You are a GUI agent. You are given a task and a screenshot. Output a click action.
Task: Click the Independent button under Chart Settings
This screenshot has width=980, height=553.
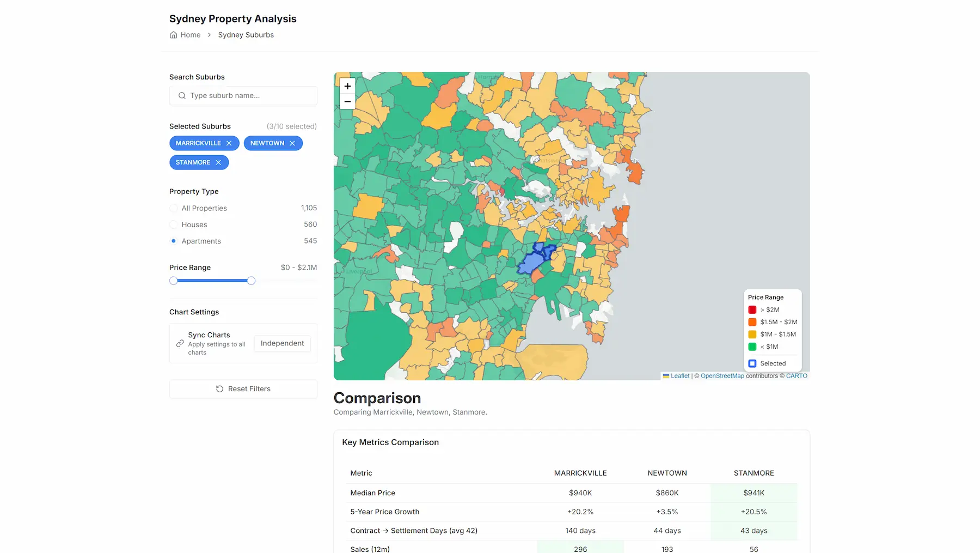point(282,343)
